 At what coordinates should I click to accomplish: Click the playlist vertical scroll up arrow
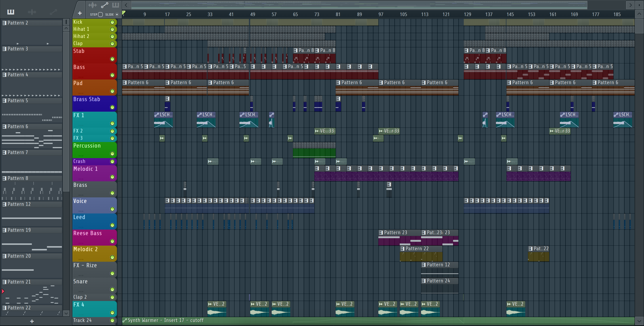639,14
